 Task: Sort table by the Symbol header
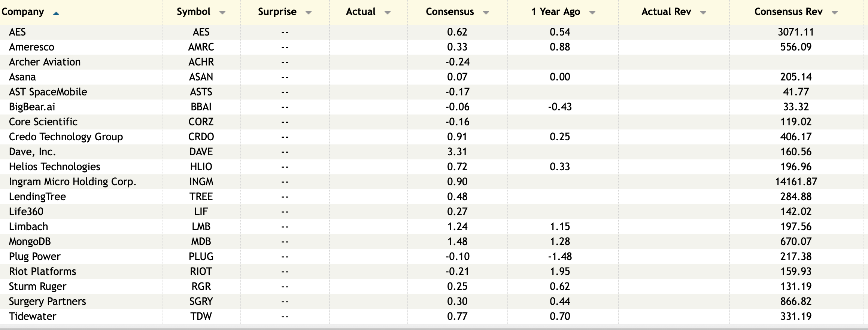(x=193, y=12)
